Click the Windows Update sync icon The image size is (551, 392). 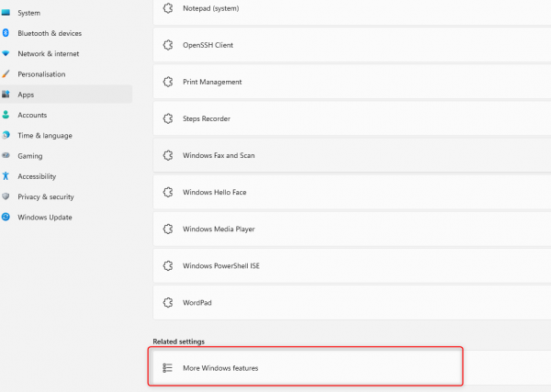click(x=6, y=218)
